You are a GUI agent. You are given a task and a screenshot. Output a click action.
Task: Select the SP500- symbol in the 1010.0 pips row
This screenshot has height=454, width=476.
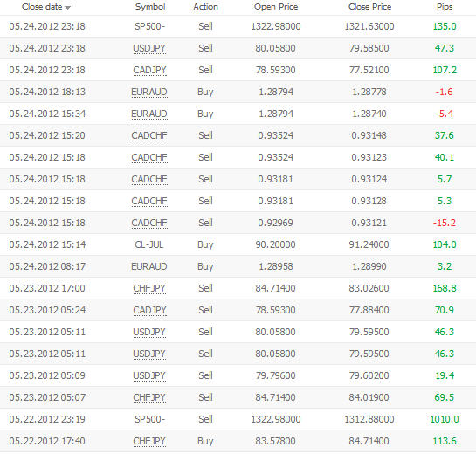150,419
